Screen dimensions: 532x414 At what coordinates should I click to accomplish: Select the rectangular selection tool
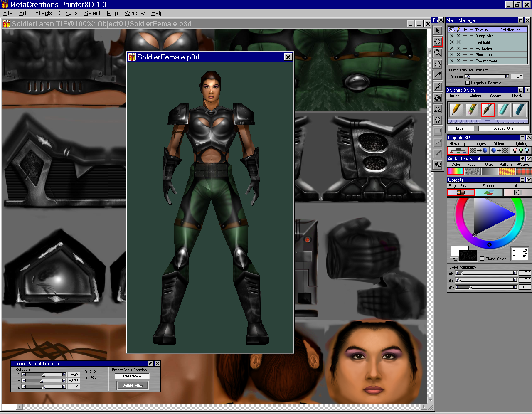[x=438, y=131]
